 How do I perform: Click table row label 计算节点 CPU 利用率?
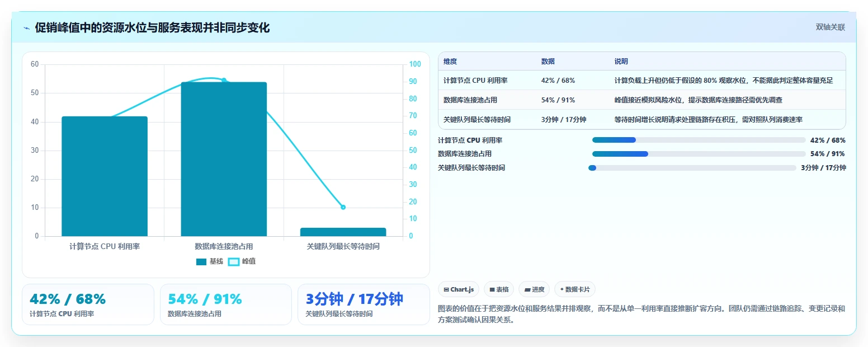(x=475, y=81)
